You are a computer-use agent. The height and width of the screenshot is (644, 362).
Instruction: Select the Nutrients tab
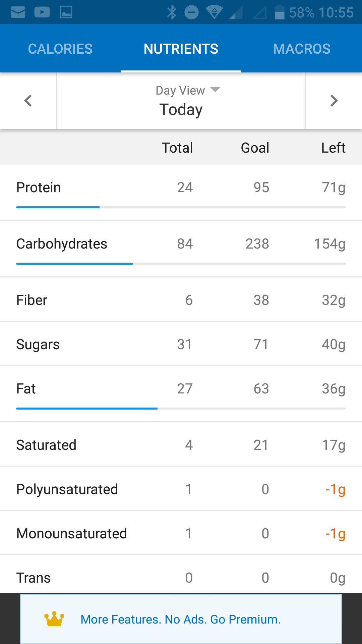coord(181,49)
